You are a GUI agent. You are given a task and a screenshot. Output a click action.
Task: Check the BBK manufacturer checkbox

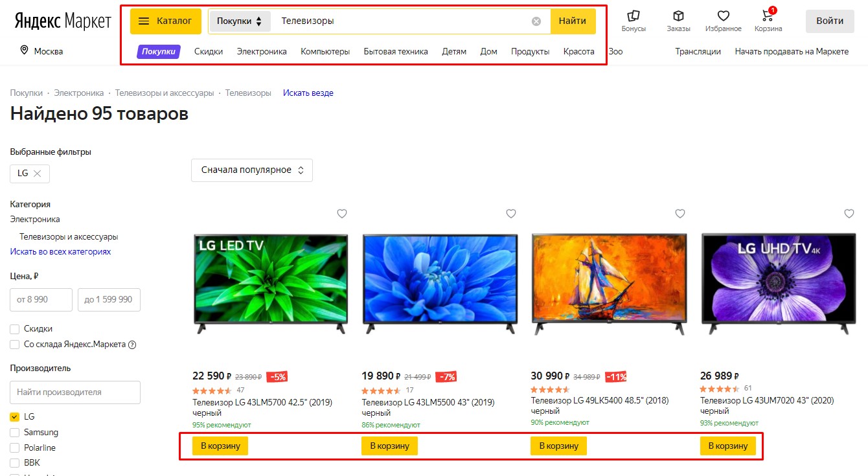click(x=14, y=462)
